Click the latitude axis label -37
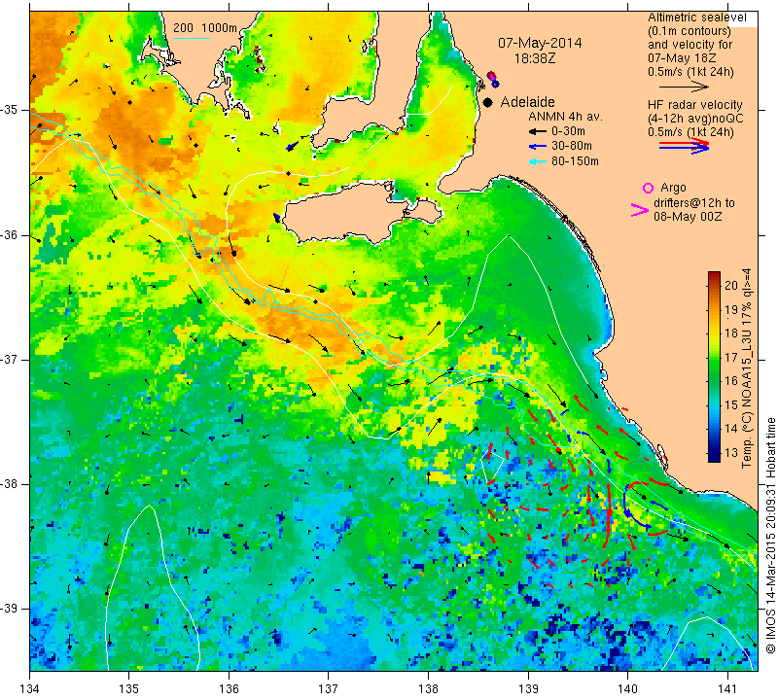This screenshot has width=778, height=700. point(11,359)
